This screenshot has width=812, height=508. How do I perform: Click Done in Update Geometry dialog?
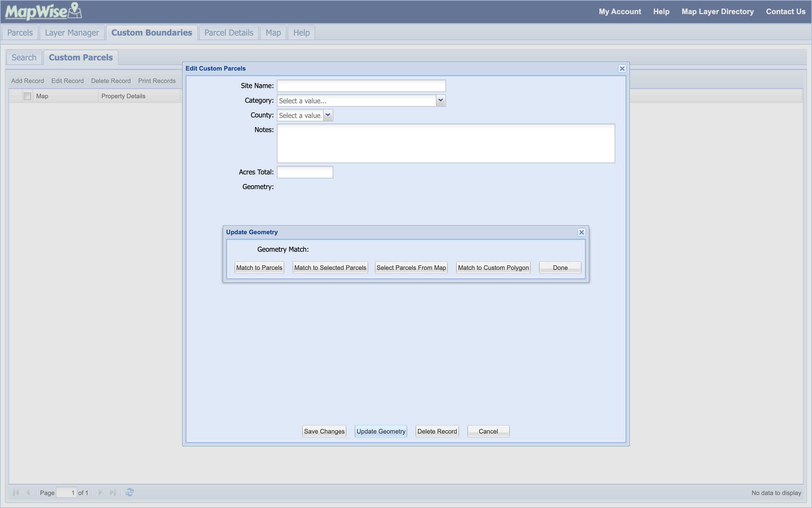[x=560, y=268]
